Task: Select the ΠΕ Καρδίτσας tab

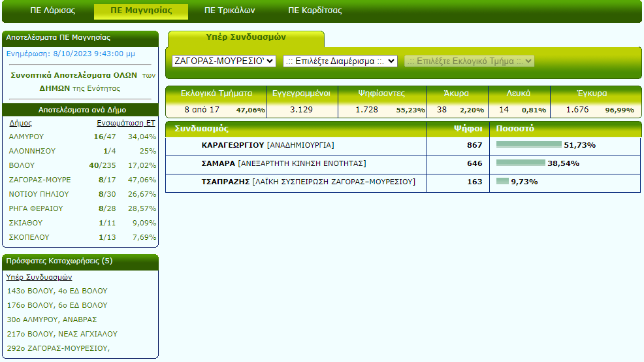Action: 315,11
